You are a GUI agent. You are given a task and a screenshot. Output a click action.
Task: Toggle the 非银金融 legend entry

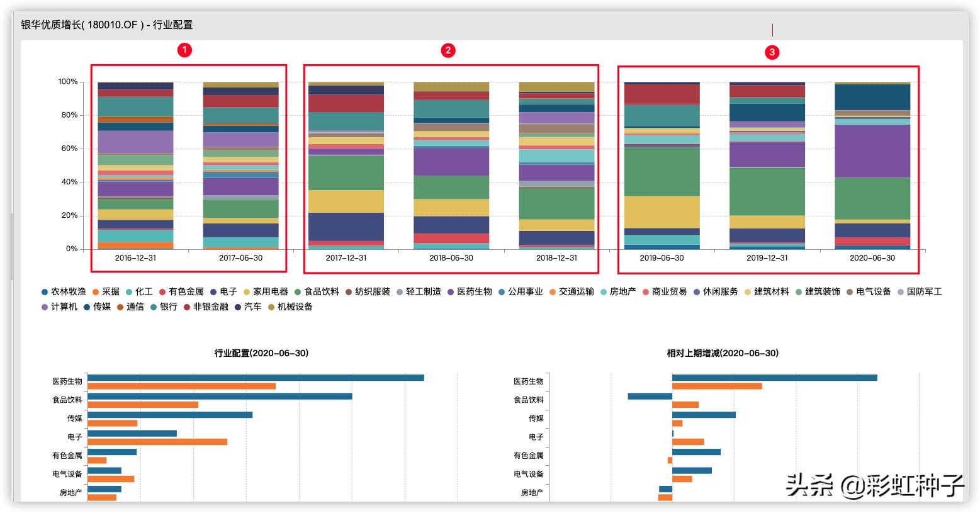206,307
